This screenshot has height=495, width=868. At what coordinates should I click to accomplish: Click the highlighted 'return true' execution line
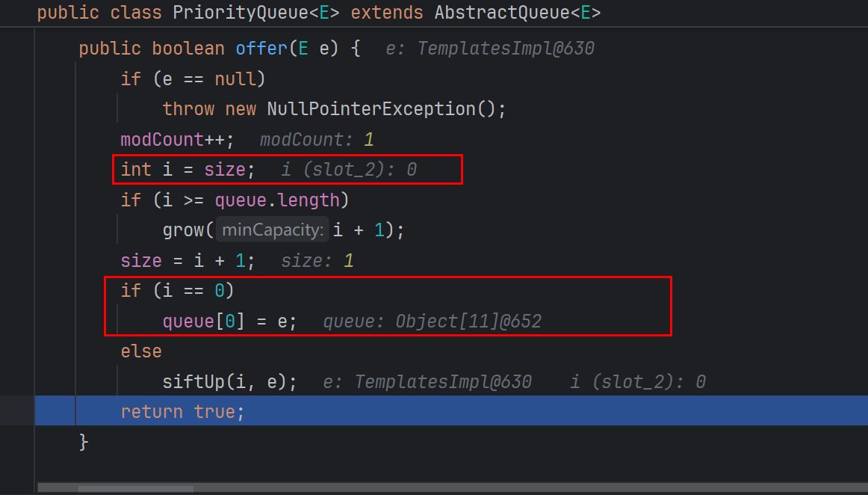pos(182,411)
